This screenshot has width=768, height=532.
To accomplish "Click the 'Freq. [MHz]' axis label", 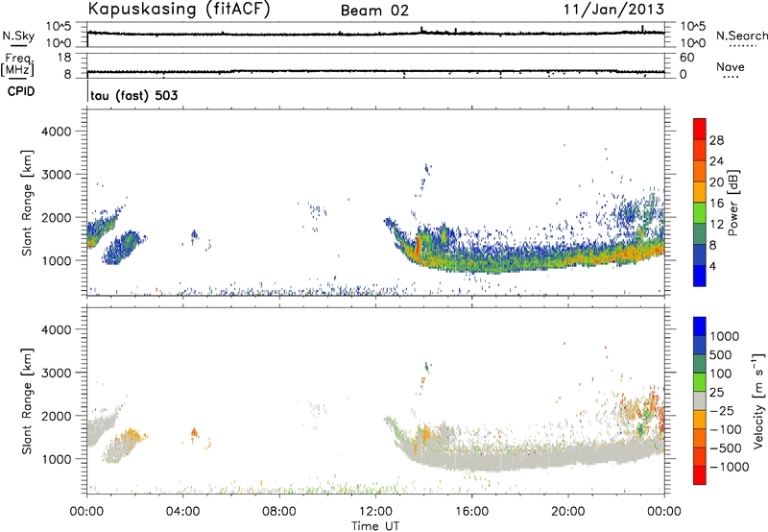I will (x=17, y=65).
